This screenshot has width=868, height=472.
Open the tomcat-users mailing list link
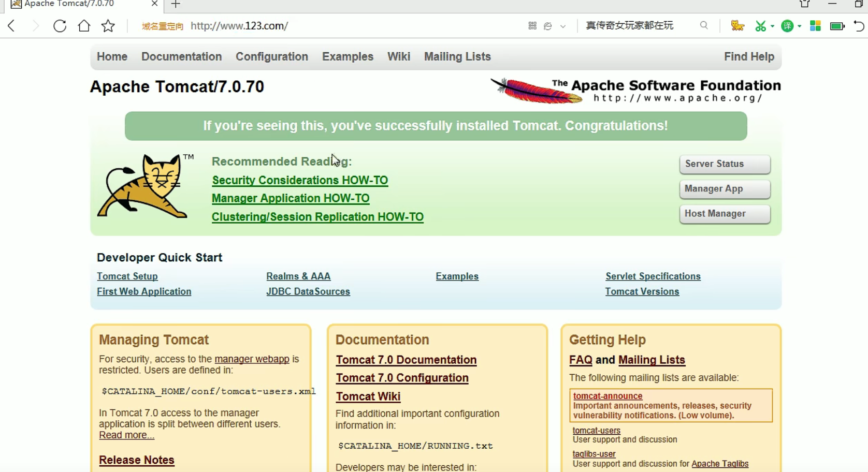(597, 431)
